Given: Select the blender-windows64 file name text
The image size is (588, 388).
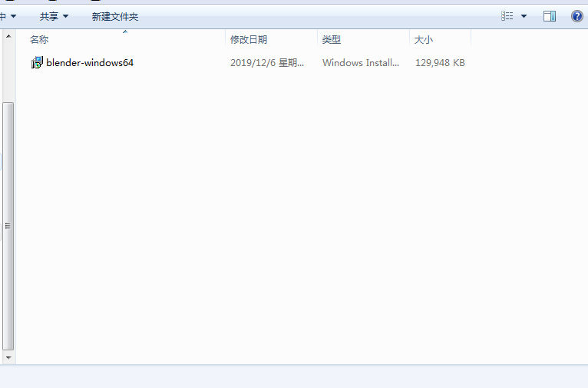Looking at the screenshot, I should click(90, 63).
